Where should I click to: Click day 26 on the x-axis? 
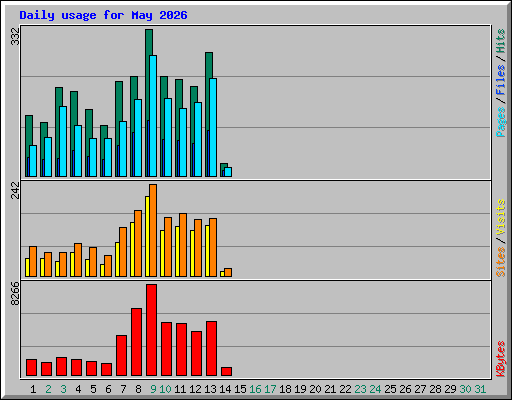click(405, 389)
